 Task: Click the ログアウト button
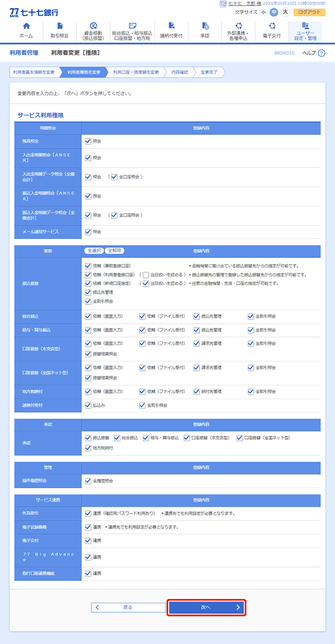[309, 12]
